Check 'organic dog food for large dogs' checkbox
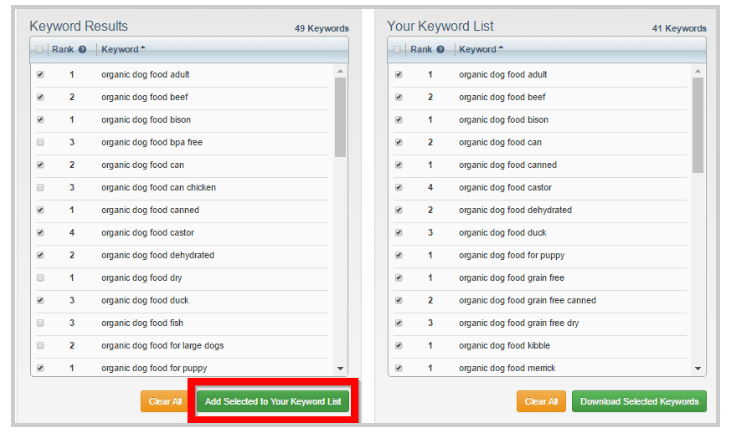 click(40, 345)
